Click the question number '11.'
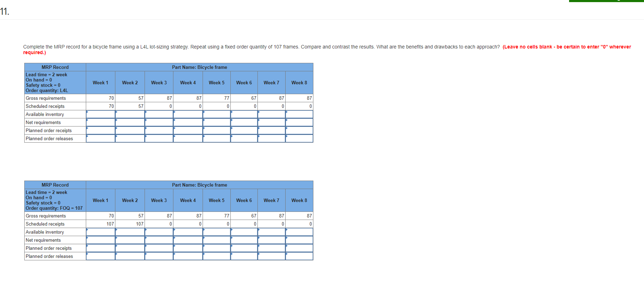Viewport: 644px width, 299px height. pyautogui.click(x=5, y=12)
